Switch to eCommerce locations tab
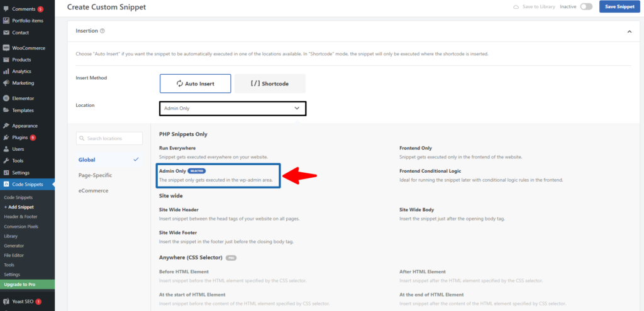 click(93, 190)
